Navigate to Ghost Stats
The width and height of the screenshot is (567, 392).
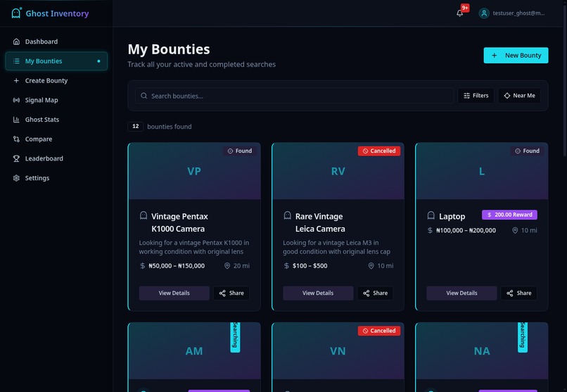(x=56, y=120)
